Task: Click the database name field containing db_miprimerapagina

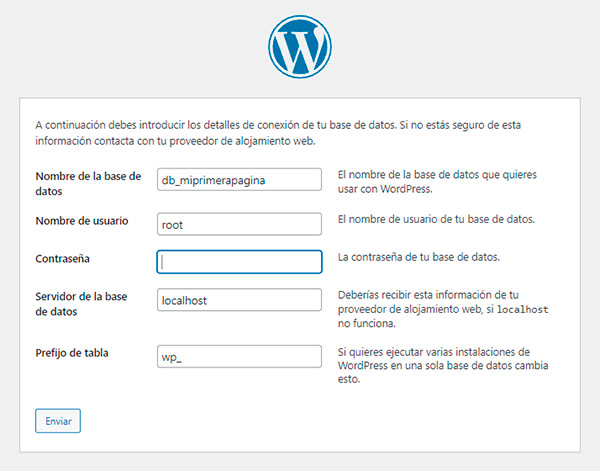Action: point(239,179)
